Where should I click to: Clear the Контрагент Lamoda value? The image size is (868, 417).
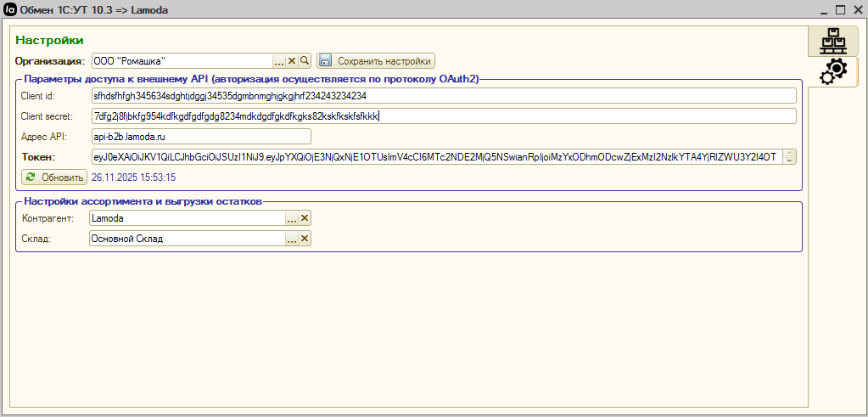click(x=305, y=218)
